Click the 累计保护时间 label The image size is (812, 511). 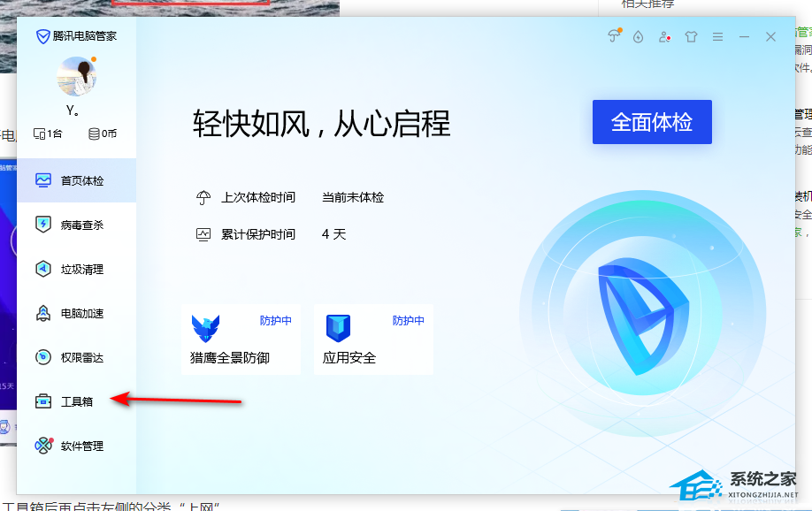[258, 234]
